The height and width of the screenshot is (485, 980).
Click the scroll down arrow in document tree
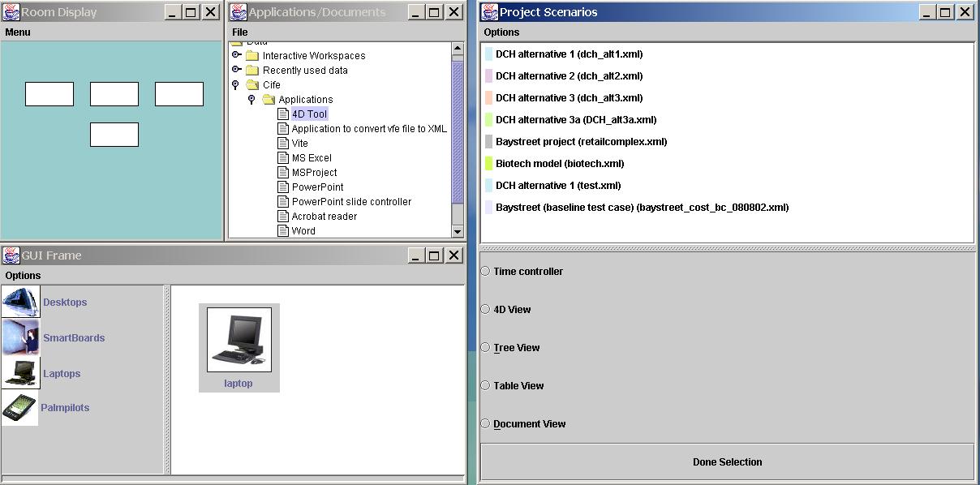(458, 231)
